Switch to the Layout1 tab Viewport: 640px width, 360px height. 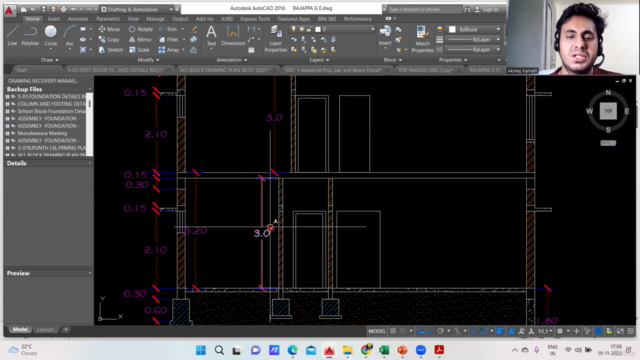(x=46, y=329)
